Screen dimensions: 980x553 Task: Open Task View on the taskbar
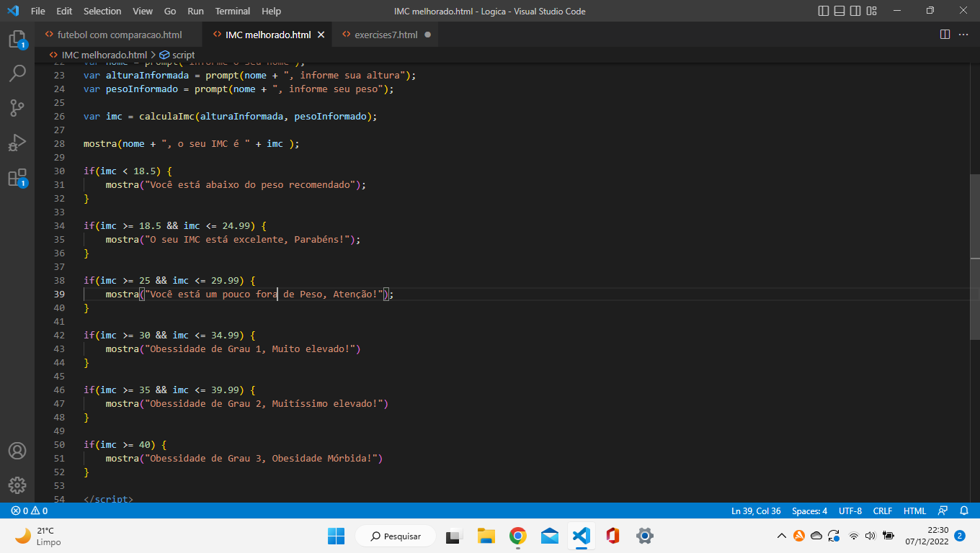(453, 536)
